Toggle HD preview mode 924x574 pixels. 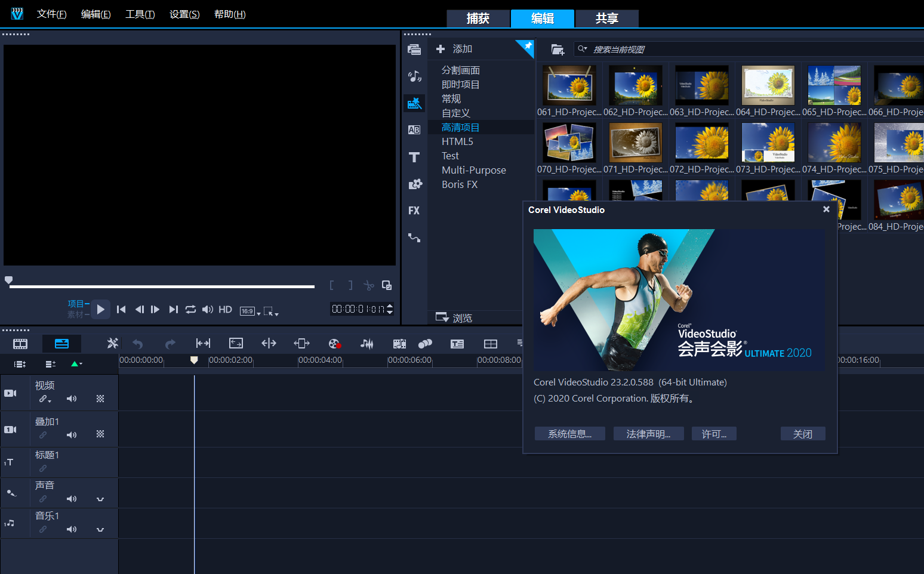point(225,310)
